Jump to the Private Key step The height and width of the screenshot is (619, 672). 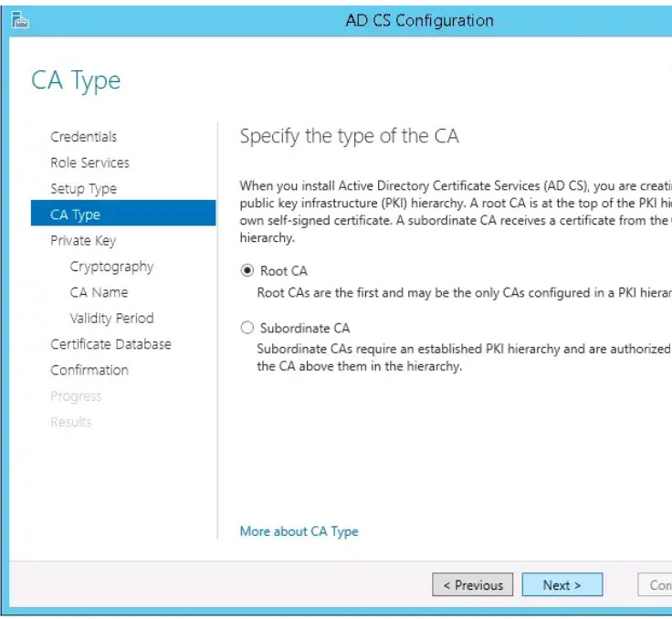point(83,240)
